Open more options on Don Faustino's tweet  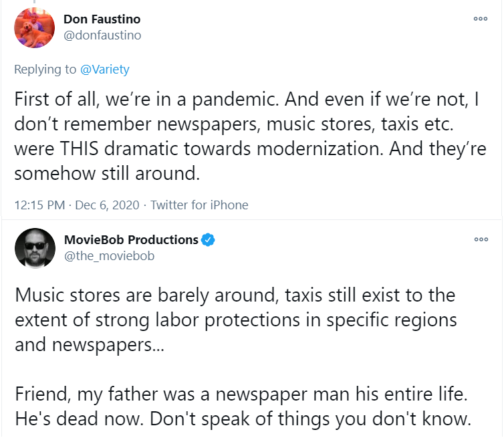coord(480,19)
